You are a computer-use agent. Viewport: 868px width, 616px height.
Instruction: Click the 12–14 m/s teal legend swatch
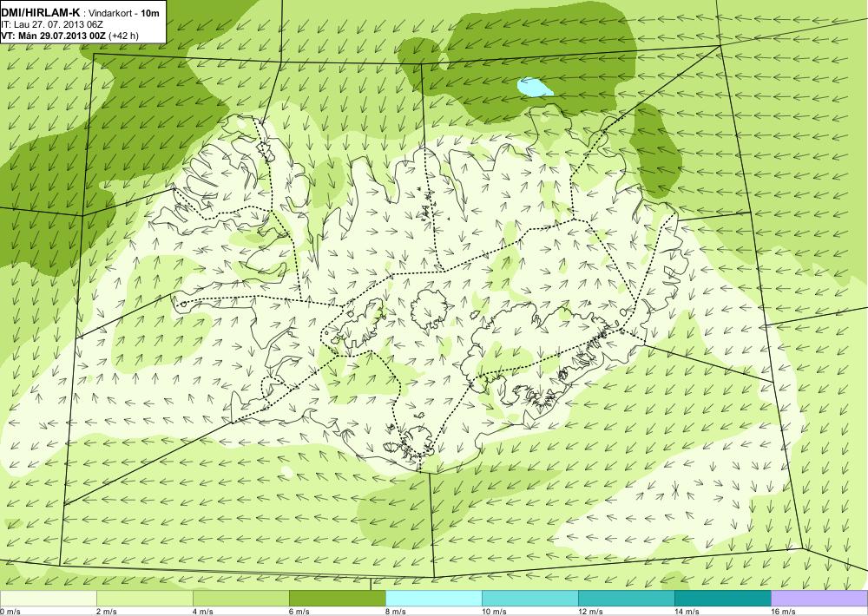click(x=626, y=599)
